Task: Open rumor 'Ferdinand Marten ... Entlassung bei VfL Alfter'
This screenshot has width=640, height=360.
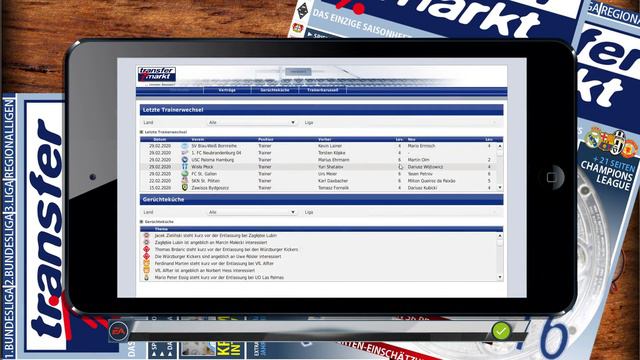Action: tap(214, 263)
